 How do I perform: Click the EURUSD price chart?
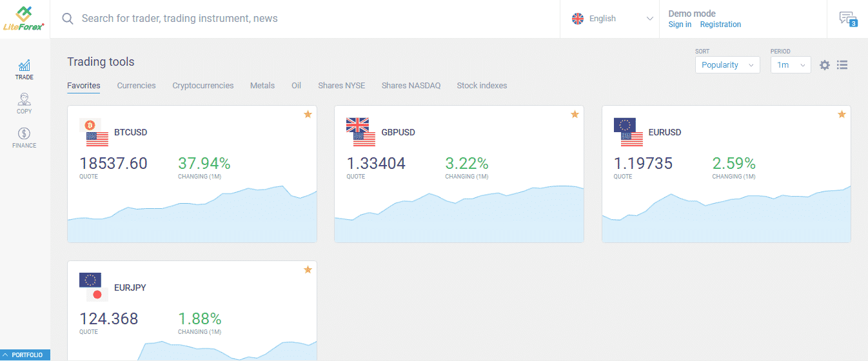pos(726,214)
